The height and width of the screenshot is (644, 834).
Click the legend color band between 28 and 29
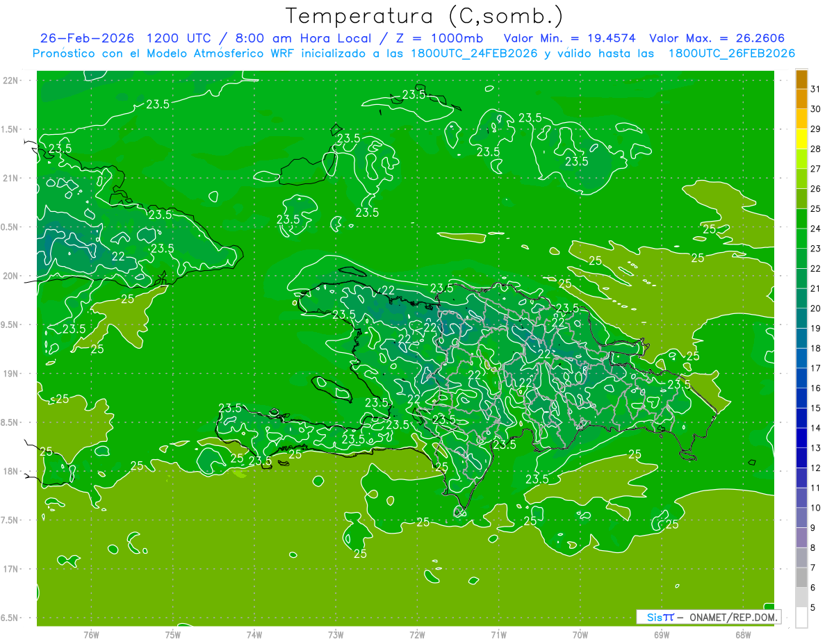(x=802, y=139)
